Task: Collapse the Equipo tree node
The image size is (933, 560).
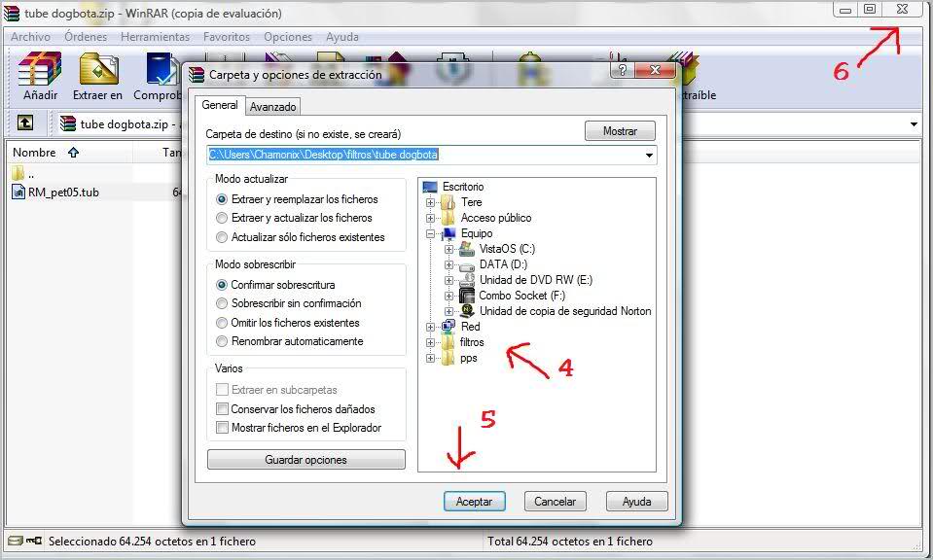Action: 430,233
